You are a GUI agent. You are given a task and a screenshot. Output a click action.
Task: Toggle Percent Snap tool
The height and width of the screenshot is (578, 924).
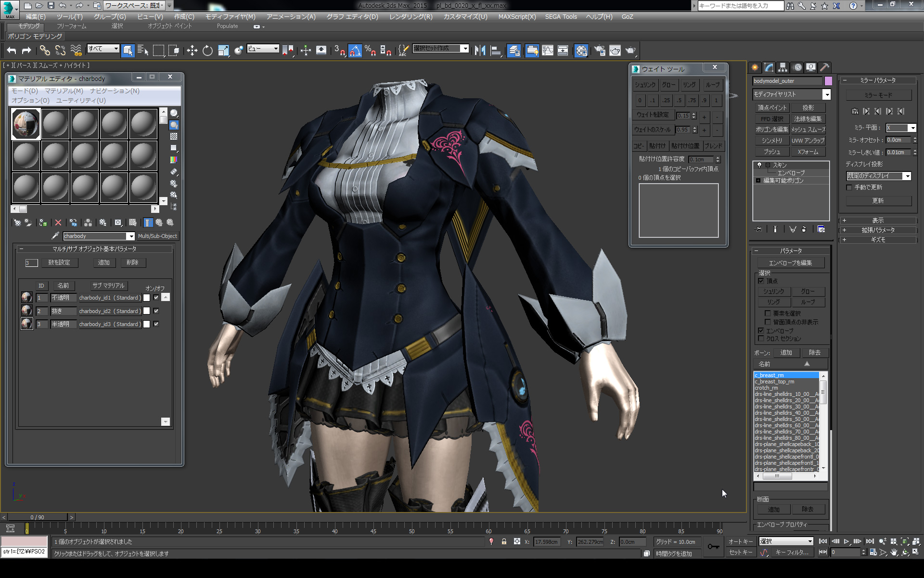pos(370,50)
